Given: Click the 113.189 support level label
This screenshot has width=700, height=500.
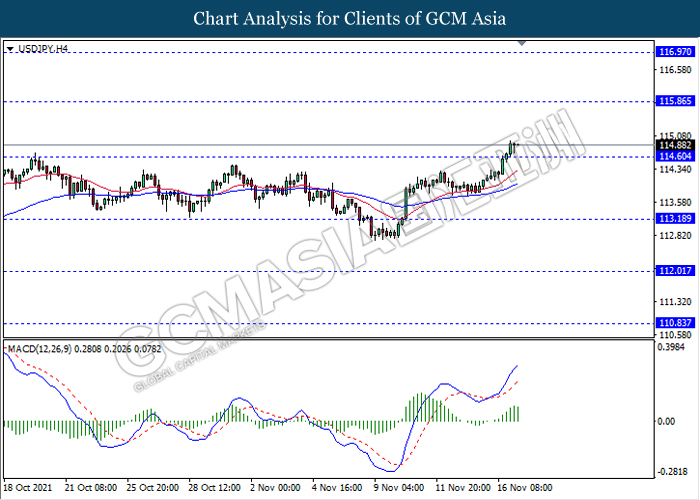Looking at the screenshot, I should coord(675,218).
